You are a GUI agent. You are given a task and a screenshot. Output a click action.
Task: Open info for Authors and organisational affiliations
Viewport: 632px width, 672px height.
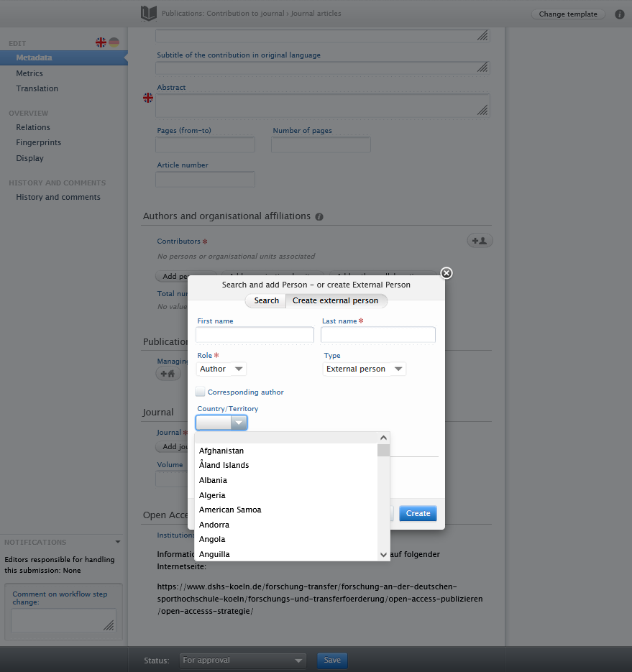[x=319, y=216]
